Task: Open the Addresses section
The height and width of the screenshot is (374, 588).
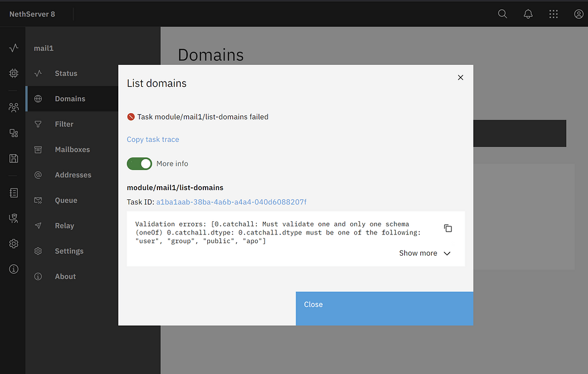Action: (72, 175)
